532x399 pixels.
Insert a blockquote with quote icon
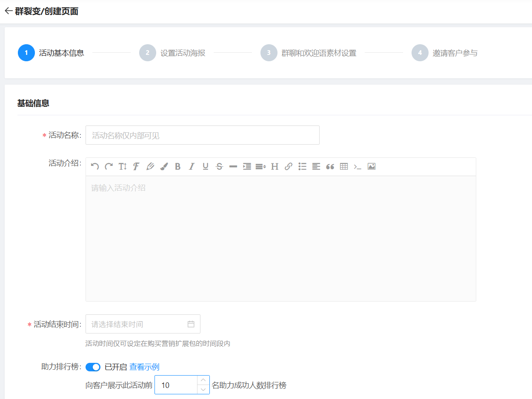pos(330,167)
